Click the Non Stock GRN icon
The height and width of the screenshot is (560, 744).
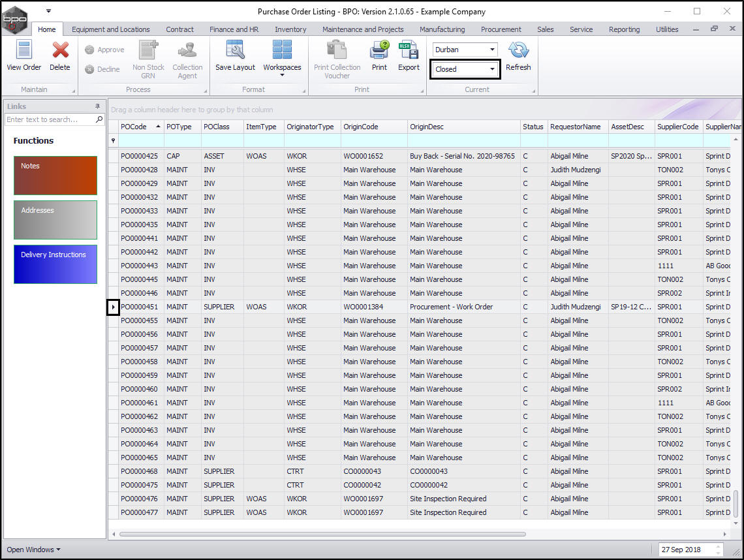point(148,51)
